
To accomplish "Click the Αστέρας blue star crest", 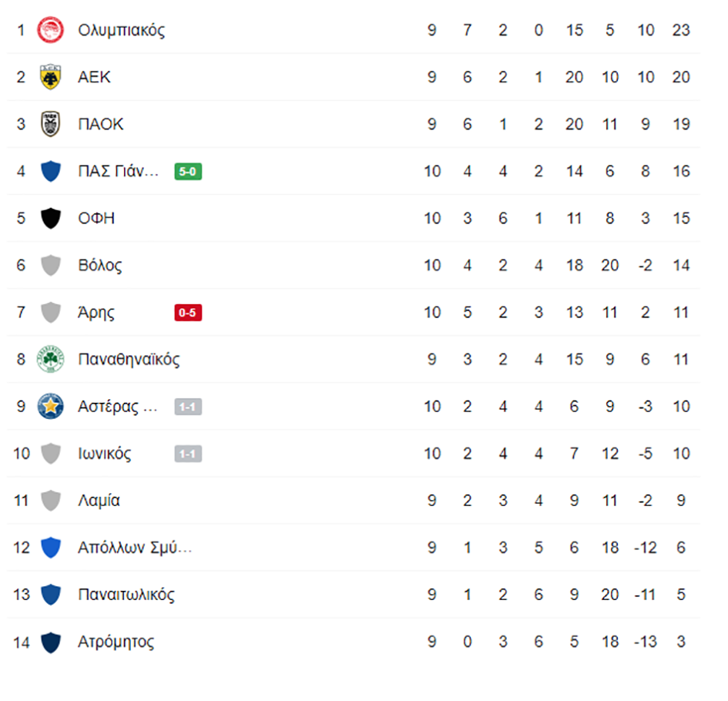I will click(x=51, y=407).
